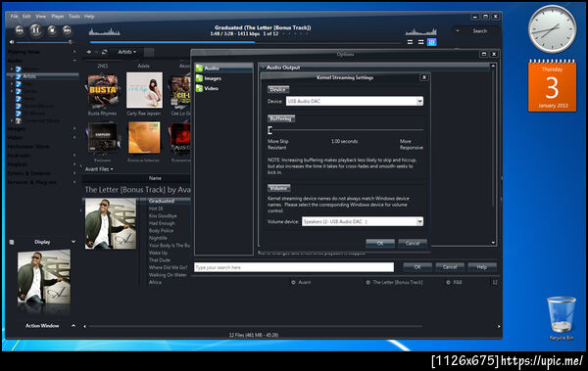Click the Options search input field
This screenshot has height=371, width=588.
coord(294,267)
